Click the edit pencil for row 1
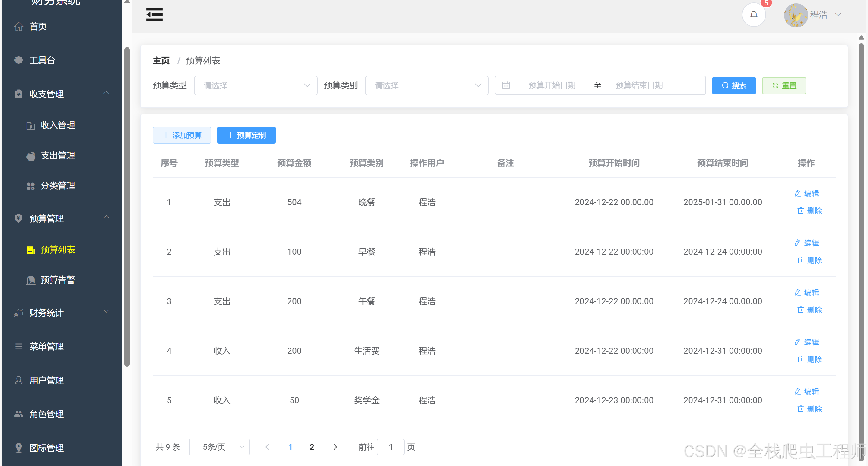 (798, 194)
